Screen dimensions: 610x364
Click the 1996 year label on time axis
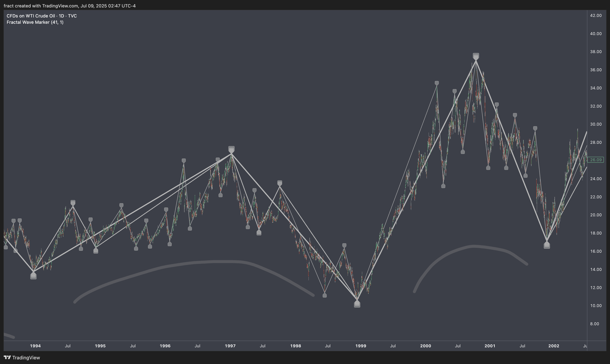click(x=165, y=346)
